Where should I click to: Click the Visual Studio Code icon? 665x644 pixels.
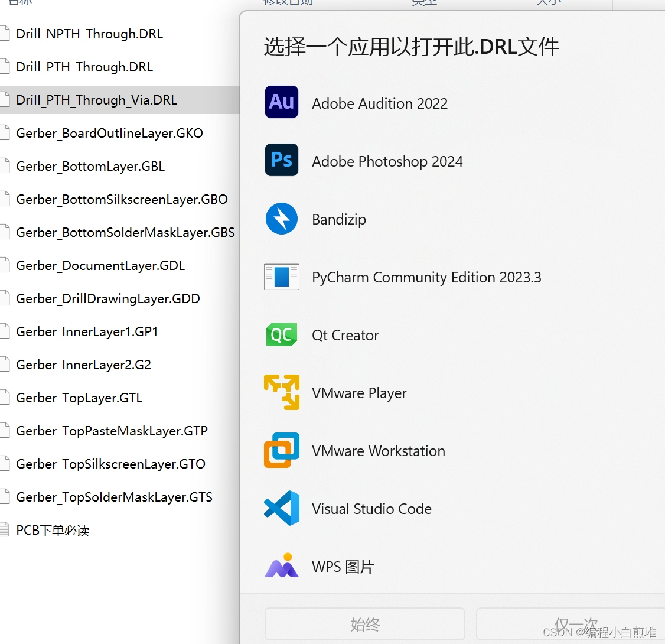click(282, 508)
